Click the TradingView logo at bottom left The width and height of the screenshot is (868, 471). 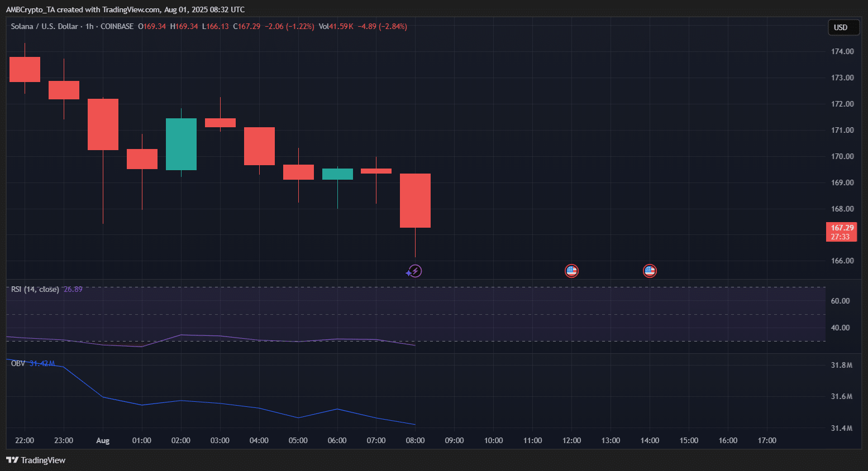click(x=36, y=460)
